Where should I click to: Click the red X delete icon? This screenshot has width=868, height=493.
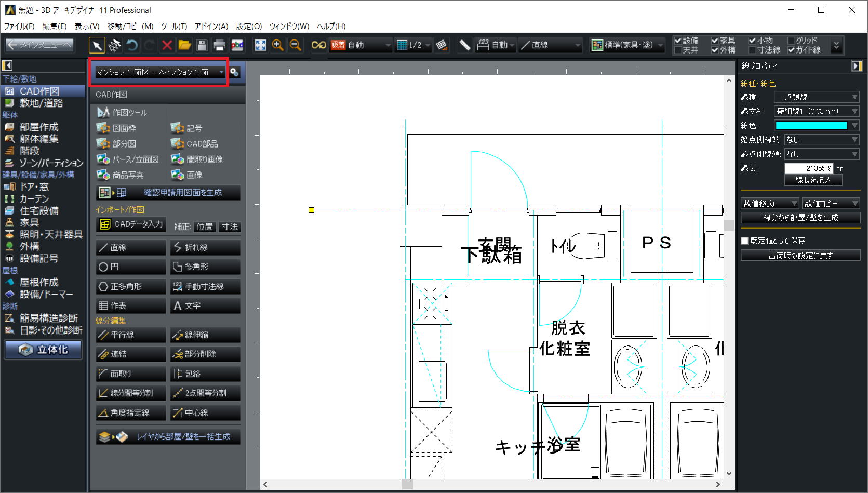(167, 46)
